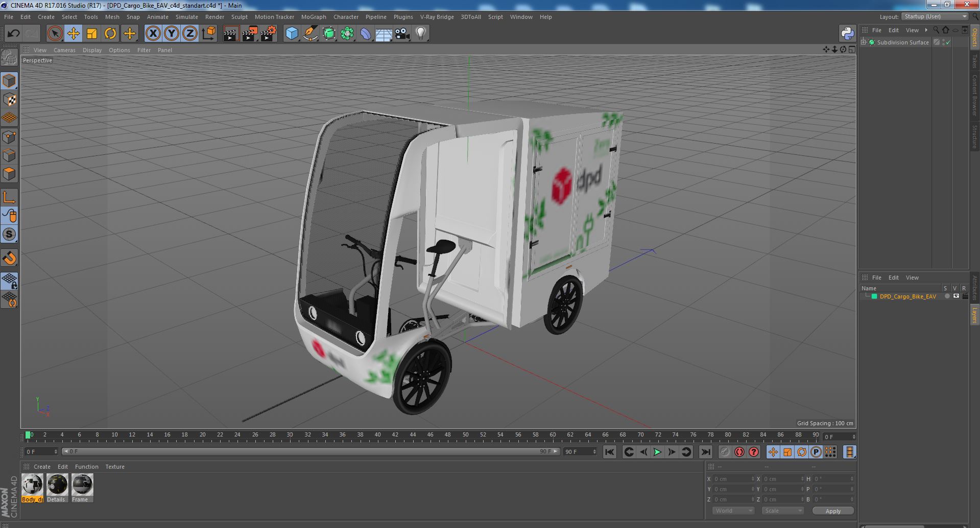This screenshot has height=528, width=980.
Task: Select the Scale tool
Action: [x=91, y=34]
